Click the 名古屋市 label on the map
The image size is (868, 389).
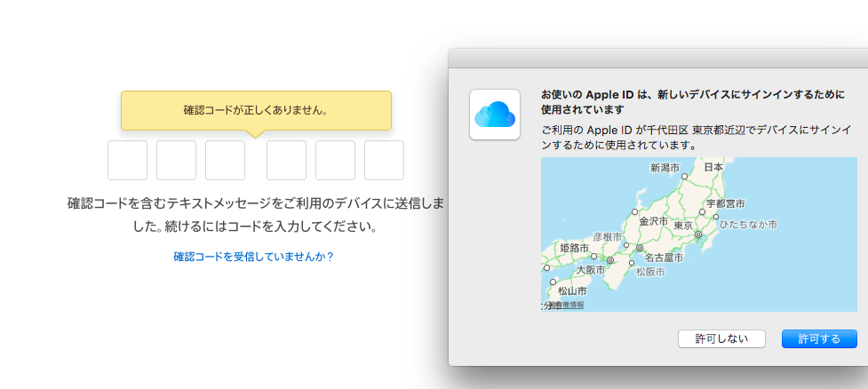coord(664,258)
